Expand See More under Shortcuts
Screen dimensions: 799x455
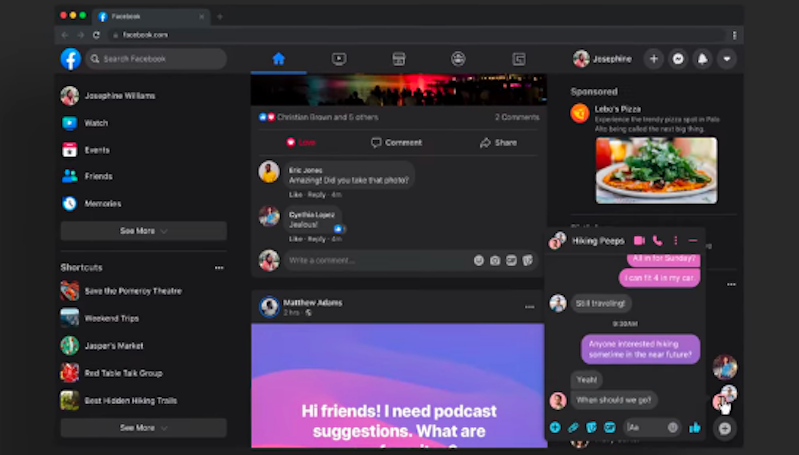pos(143,427)
